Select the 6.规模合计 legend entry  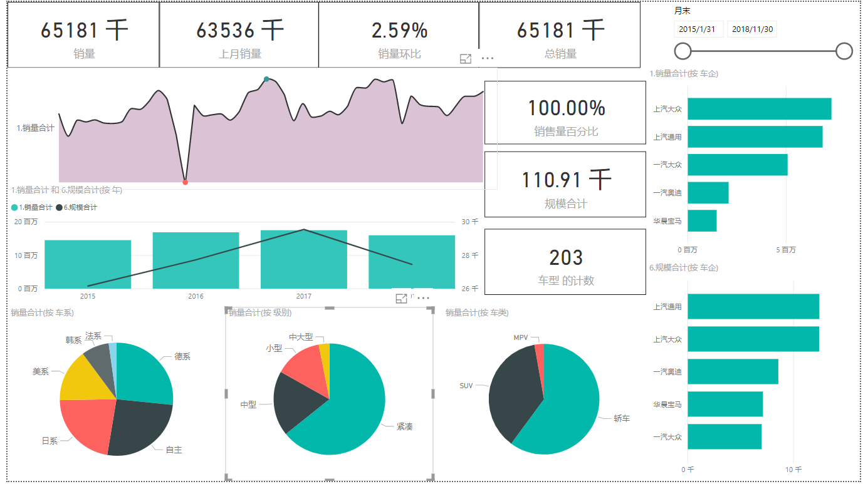[x=76, y=207]
